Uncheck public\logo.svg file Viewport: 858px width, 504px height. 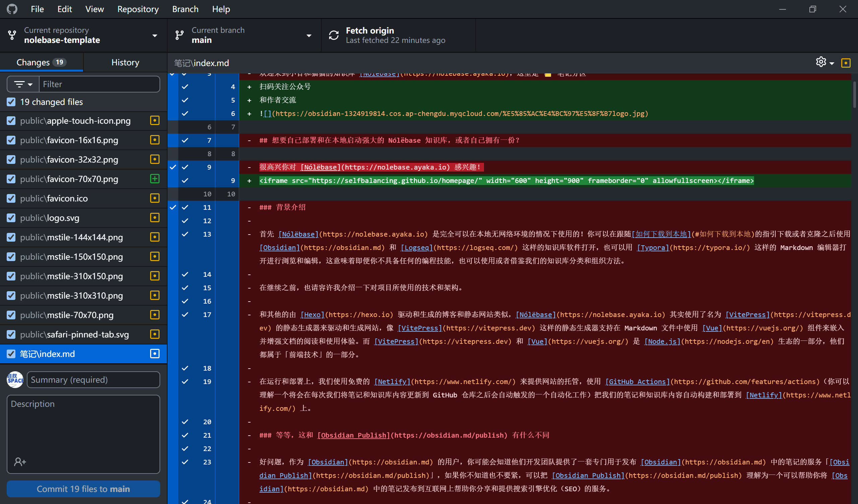[x=11, y=217]
